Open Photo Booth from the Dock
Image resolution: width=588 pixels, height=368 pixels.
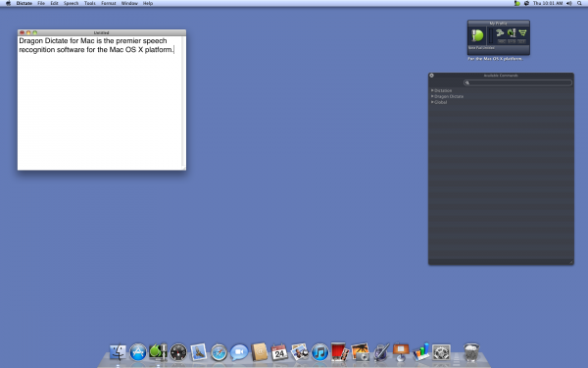tap(340, 351)
